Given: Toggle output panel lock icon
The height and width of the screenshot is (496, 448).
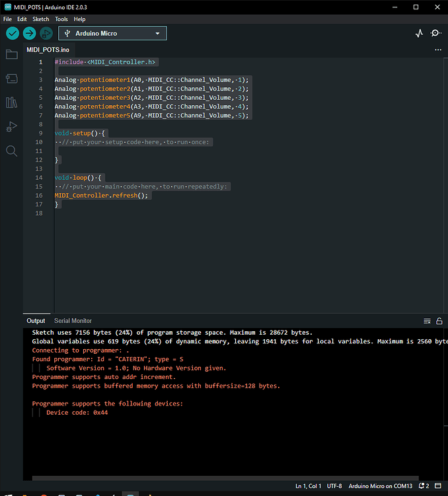Looking at the screenshot, I should pos(439,321).
